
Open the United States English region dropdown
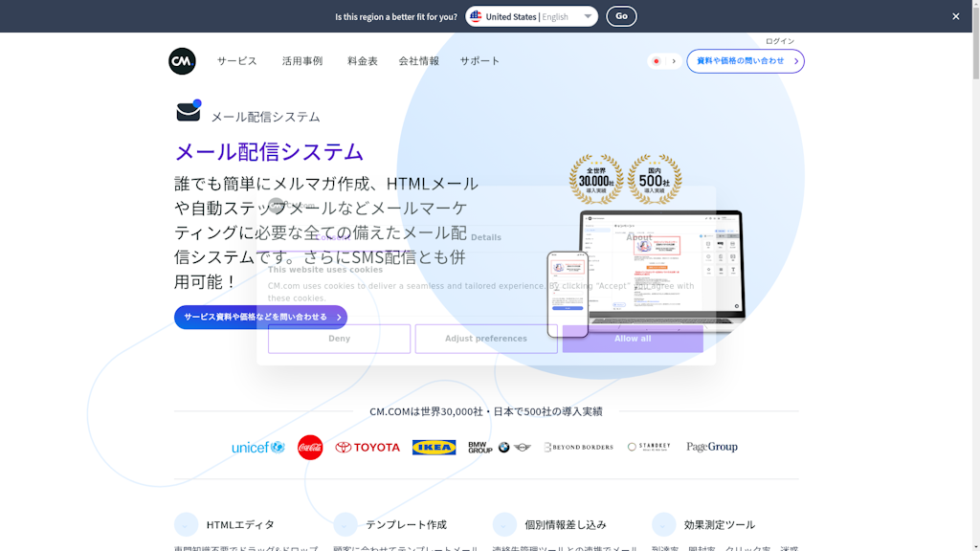531,16
